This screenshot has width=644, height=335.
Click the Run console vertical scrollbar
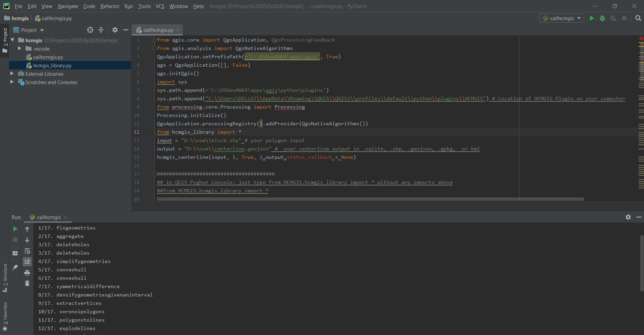click(642, 263)
